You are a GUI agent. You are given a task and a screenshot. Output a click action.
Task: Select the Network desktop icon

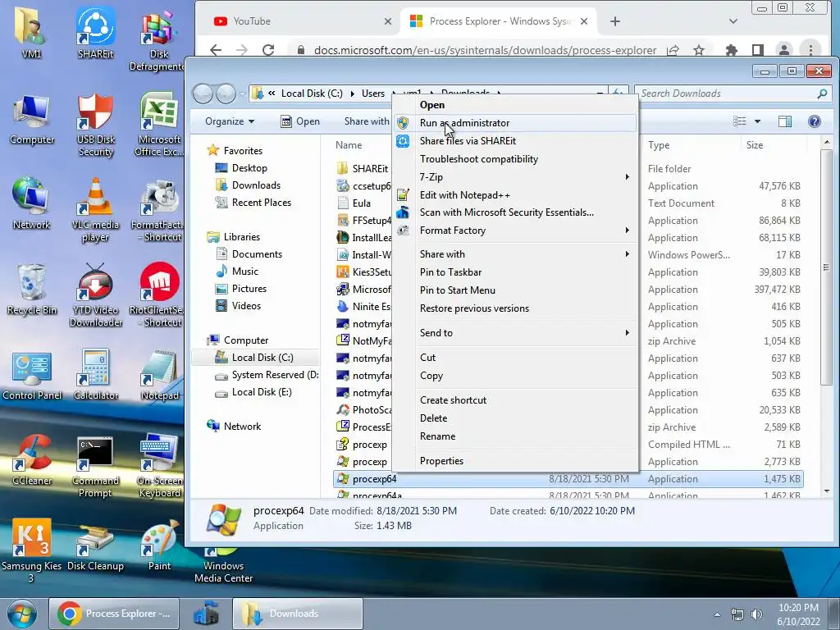pos(31,204)
